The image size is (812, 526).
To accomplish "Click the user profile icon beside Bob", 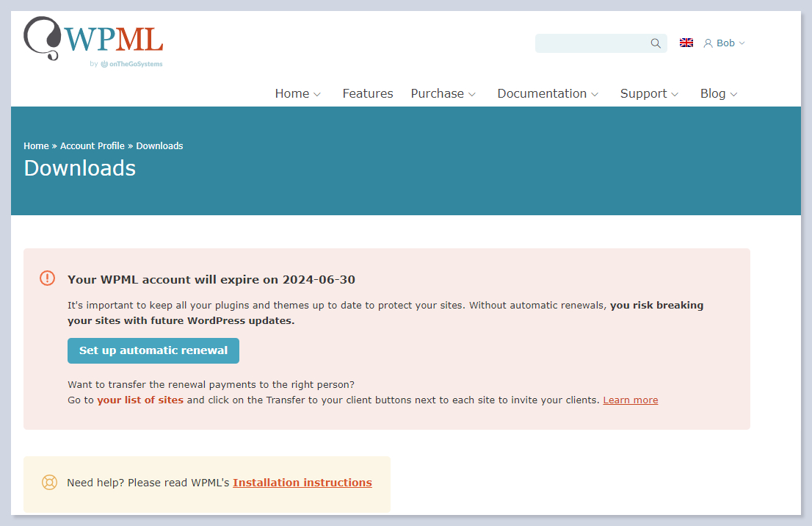I will coord(708,43).
